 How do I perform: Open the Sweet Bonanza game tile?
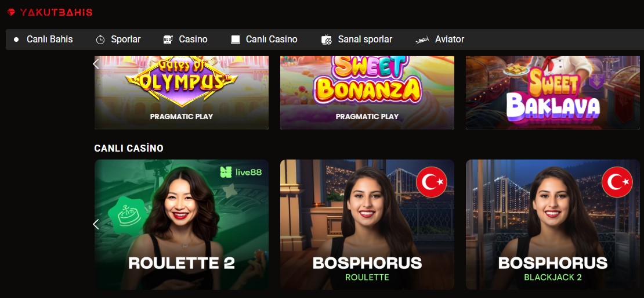pyautogui.click(x=367, y=92)
